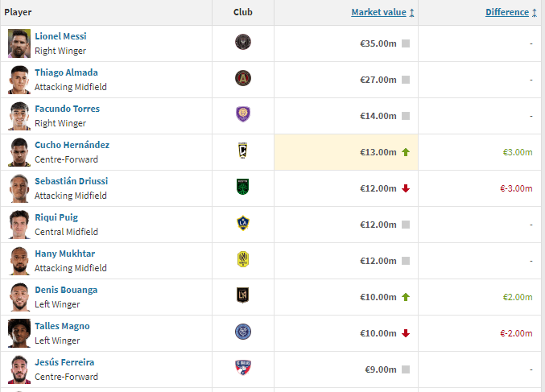Viewport: 545px width, 392px height.
Task: Click the LA Galaxy club crest
Action: [243, 223]
